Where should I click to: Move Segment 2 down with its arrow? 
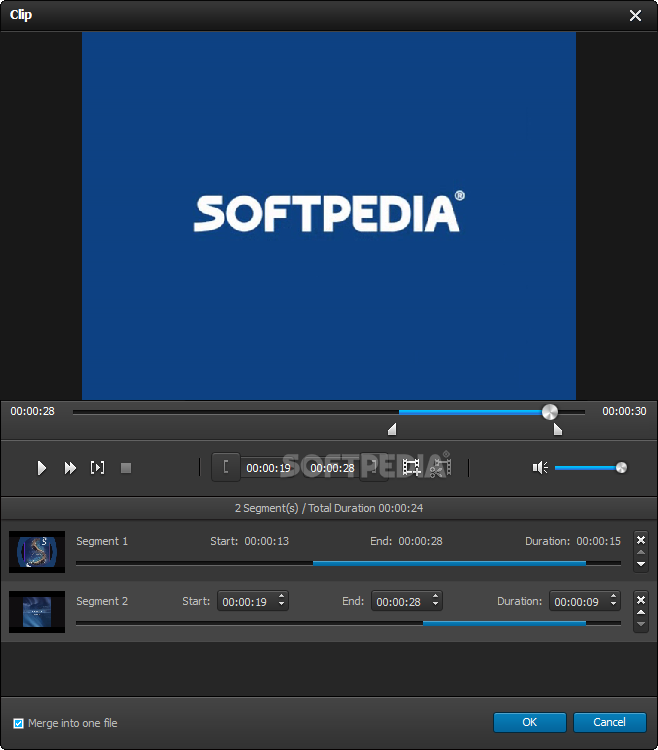(641, 624)
